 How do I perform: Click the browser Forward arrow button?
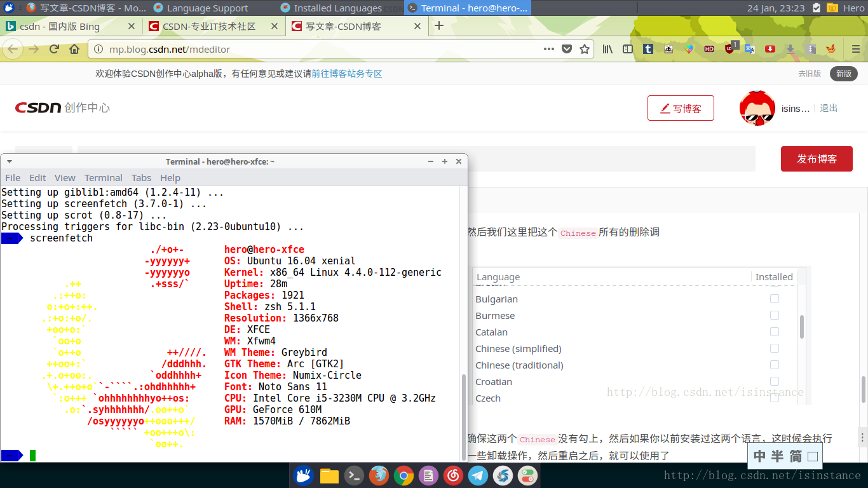pos(34,49)
